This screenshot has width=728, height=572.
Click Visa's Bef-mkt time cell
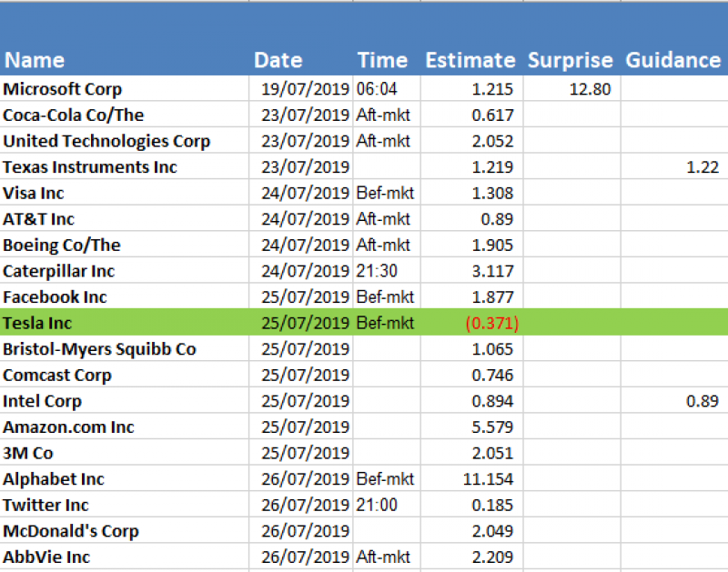pos(385,193)
